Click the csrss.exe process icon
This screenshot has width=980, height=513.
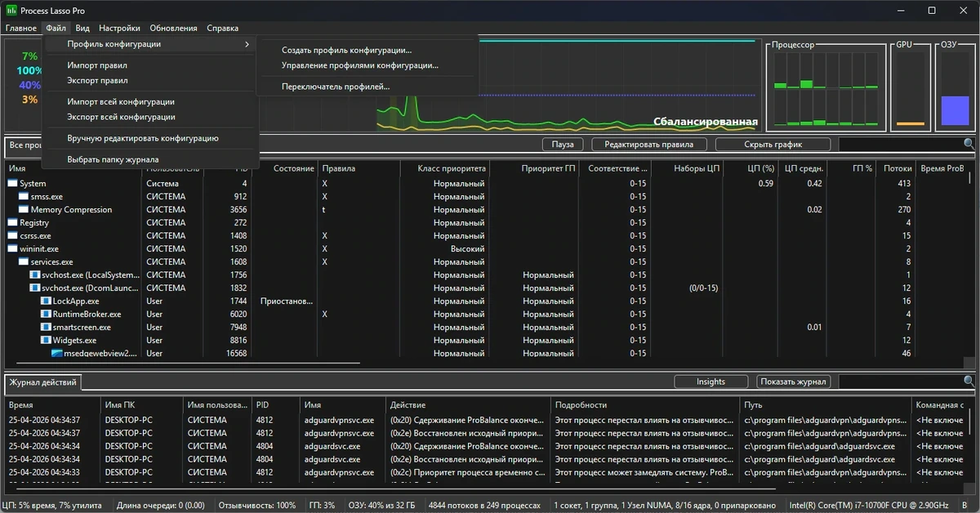12,236
